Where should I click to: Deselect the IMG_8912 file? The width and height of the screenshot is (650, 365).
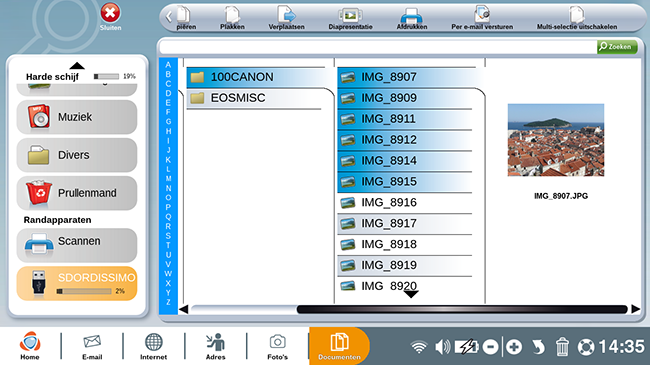(x=405, y=140)
